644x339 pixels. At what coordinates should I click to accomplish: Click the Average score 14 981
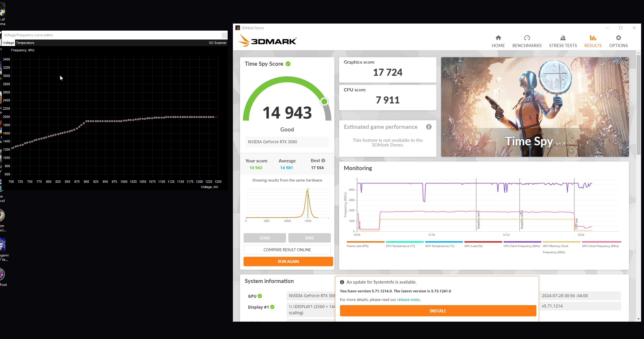[286, 168]
